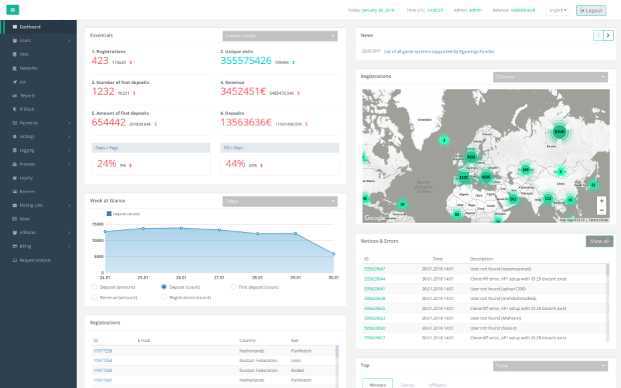Click the Deposits value 13563636€
Viewport: 621px width, 388px height.
point(246,122)
